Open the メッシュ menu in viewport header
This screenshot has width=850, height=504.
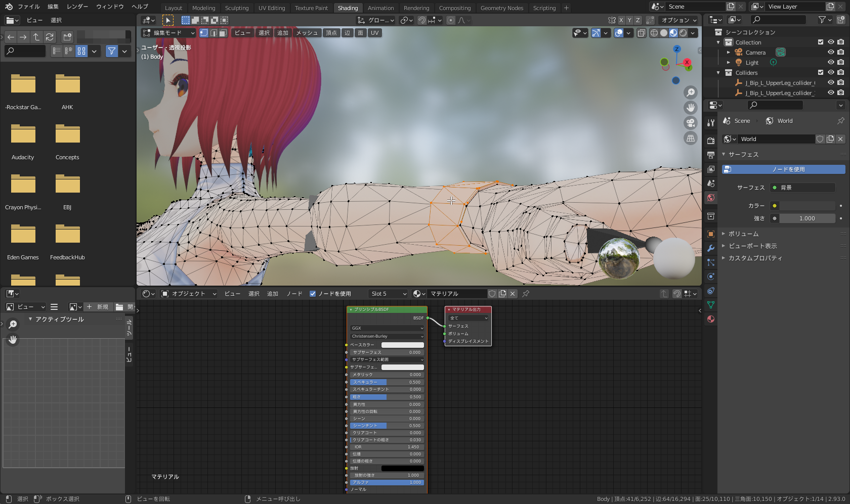click(x=307, y=33)
